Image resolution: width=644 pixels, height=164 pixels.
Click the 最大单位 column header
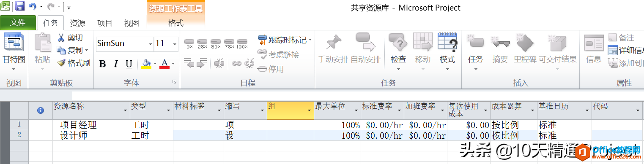coord(337,110)
